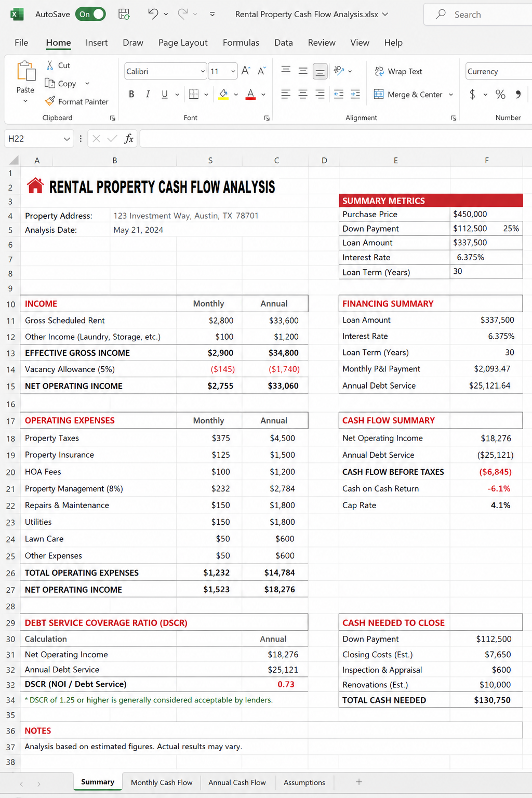Open the File menu
Image resolution: width=532 pixels, height=798 pixels.
[21, 43]
